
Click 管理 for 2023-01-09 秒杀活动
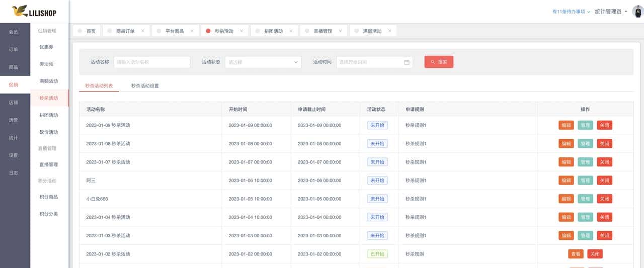point(585,125)
